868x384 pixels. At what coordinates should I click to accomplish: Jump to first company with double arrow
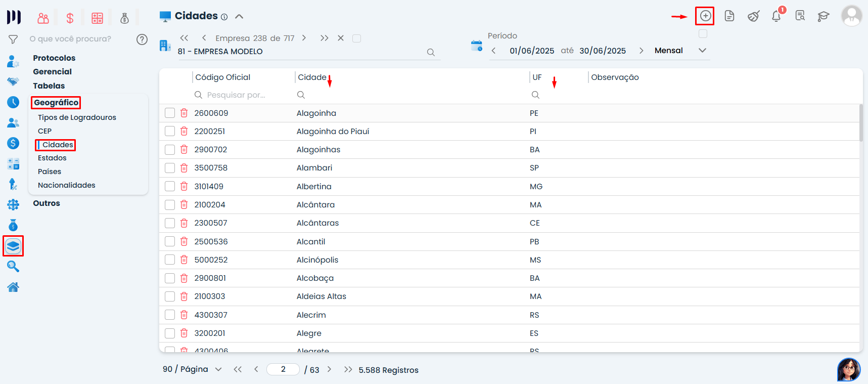184,38
